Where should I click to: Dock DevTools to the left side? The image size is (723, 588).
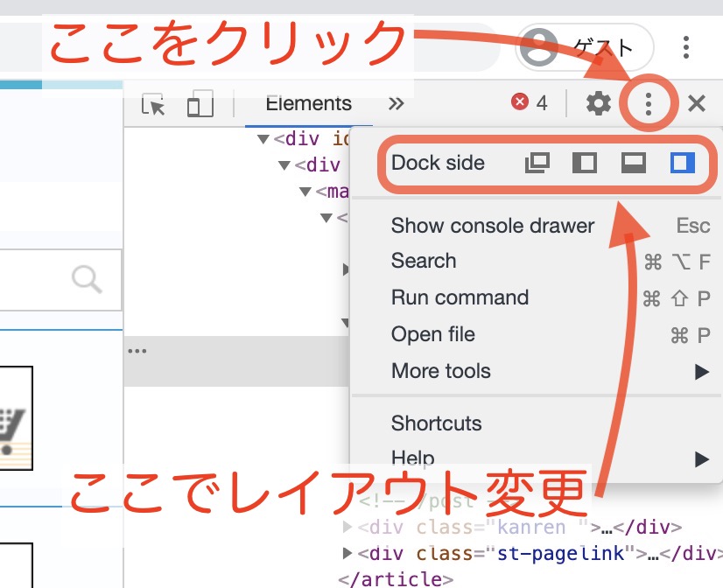click(x=585, y=163)
